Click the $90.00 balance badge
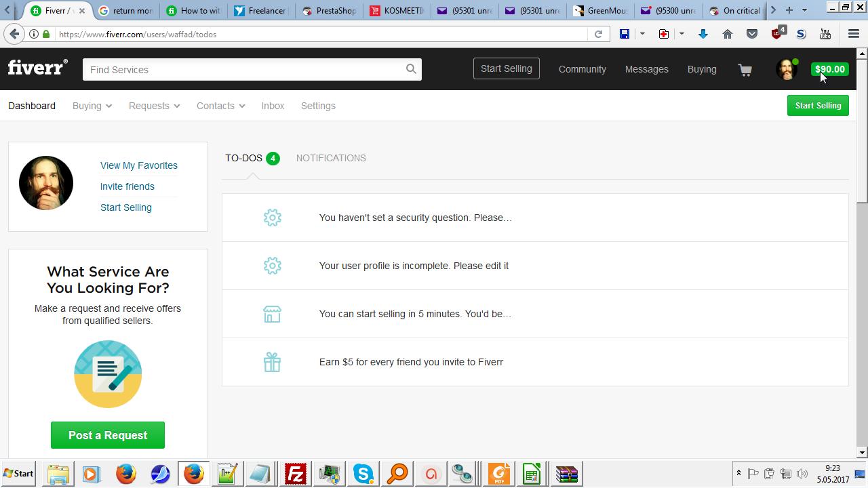This screenshot has width=868, height=488. (x=830, y=69)
